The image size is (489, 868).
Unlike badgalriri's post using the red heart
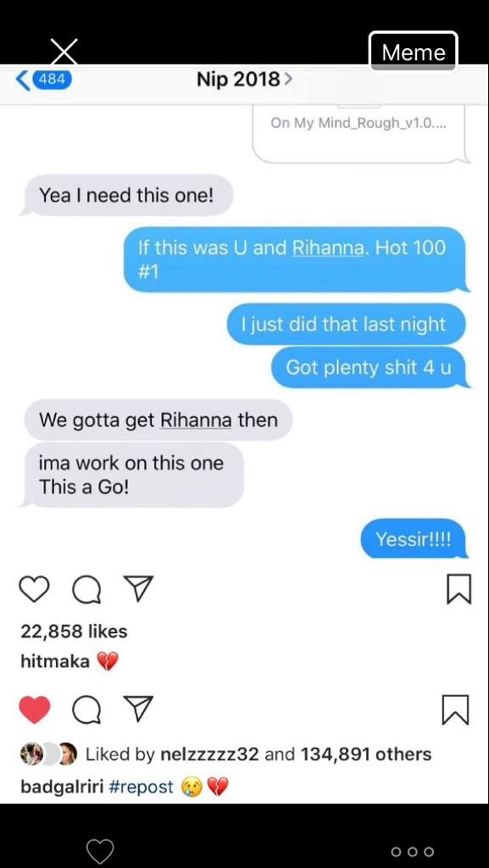pos(34,709)
